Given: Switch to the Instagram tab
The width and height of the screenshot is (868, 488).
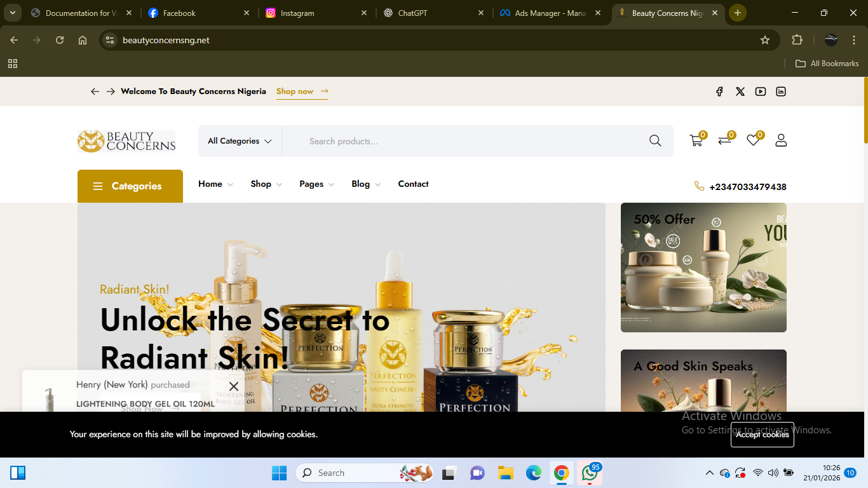Looking at the screenshot, I should pyautogui.click(x=316, y=13).
